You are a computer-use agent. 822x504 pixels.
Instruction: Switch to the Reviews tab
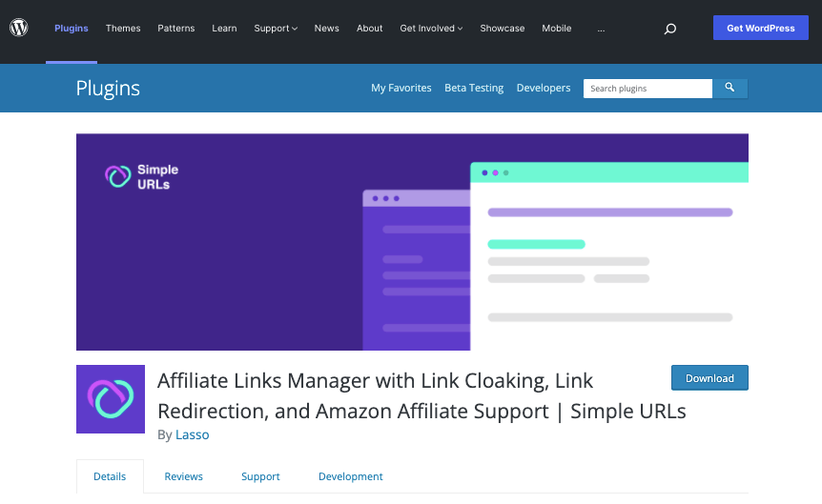[x=183, y=476]
